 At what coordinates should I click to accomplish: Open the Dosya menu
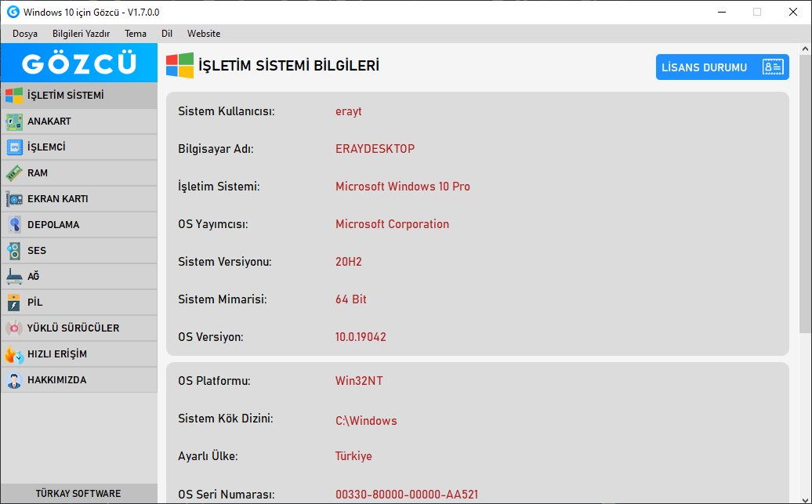pos(25,34)
